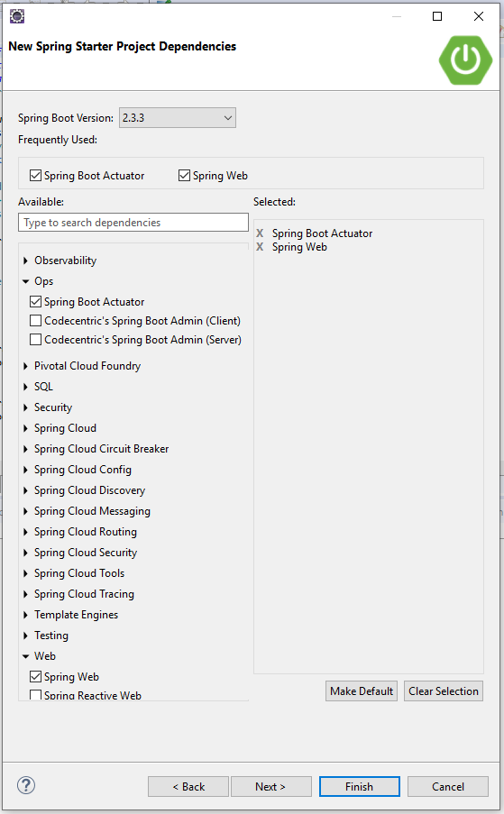Screen dimensions: 504x814
Task: Check Spring Reactive Web option
Action: point(35,695)
